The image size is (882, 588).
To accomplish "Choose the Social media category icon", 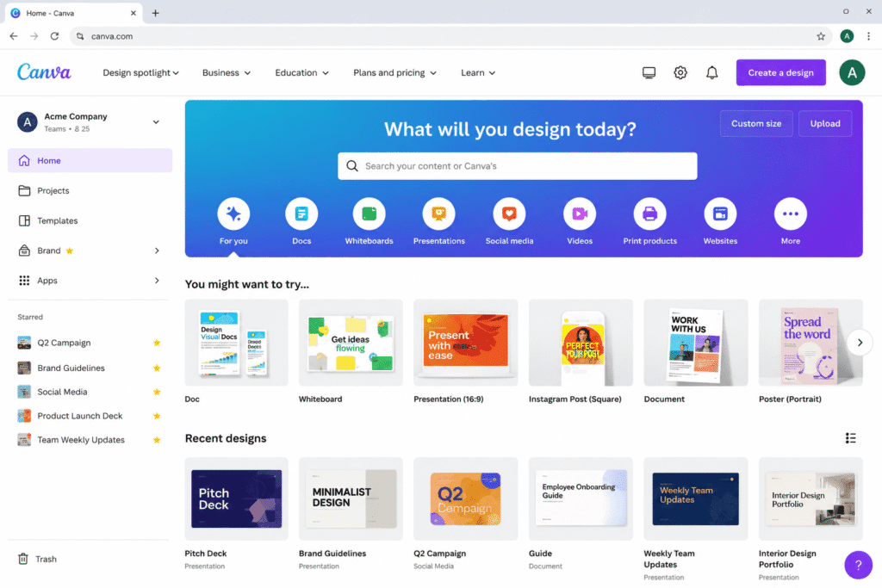I will 509,214.
